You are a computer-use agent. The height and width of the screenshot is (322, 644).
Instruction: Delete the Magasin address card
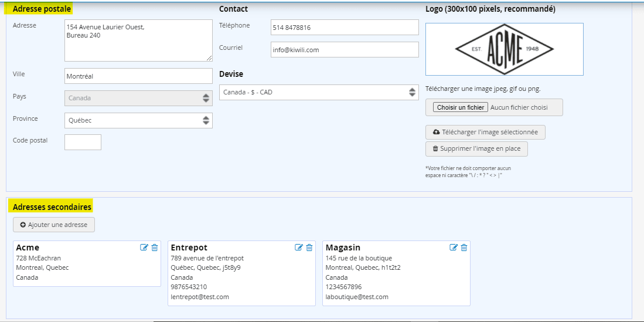click(464, 247)
